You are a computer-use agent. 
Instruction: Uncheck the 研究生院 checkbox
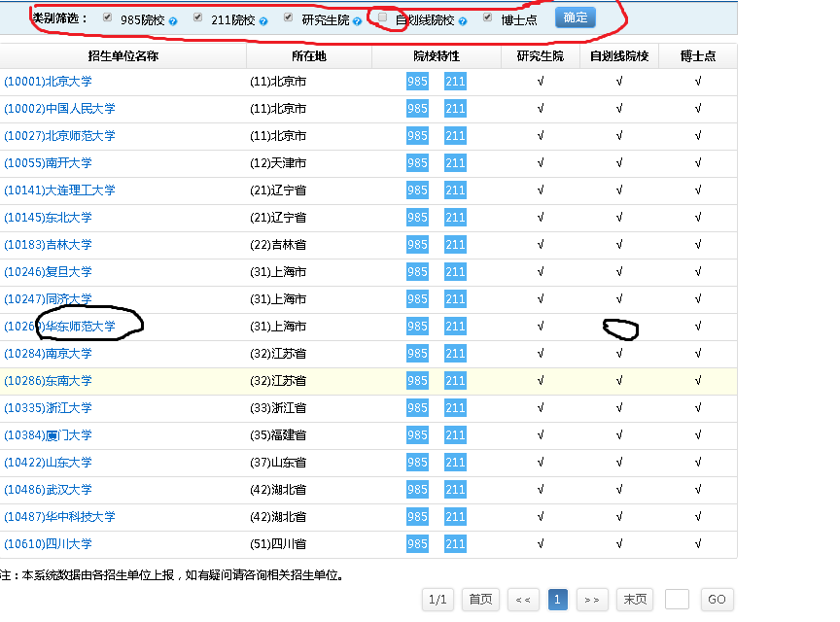click(289, 17)
